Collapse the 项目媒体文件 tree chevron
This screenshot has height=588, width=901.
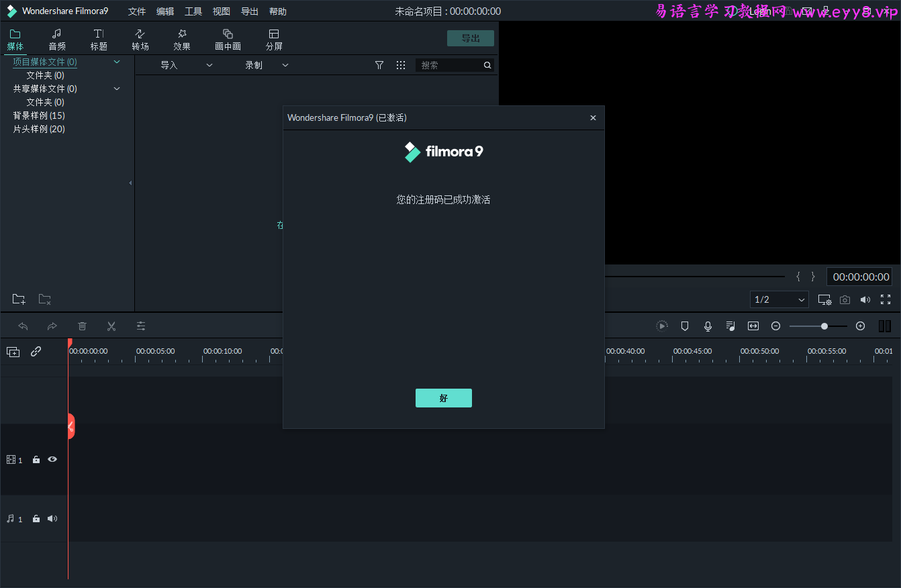pos(117,62)
